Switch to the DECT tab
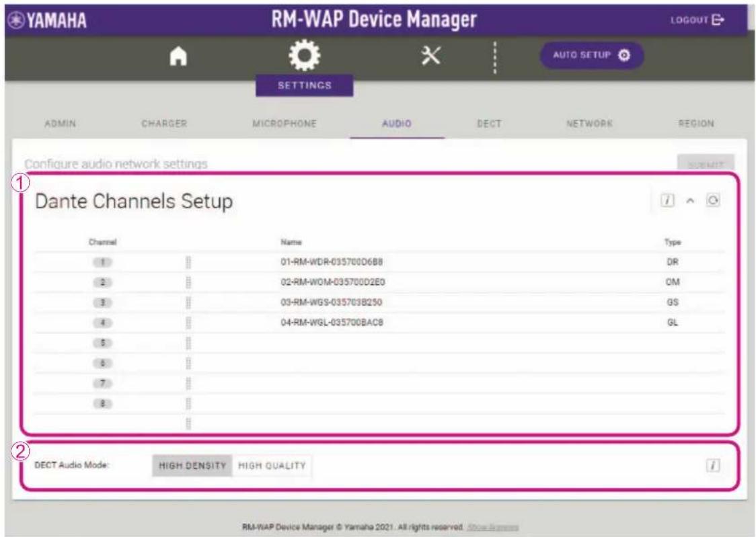 (490, 124)
